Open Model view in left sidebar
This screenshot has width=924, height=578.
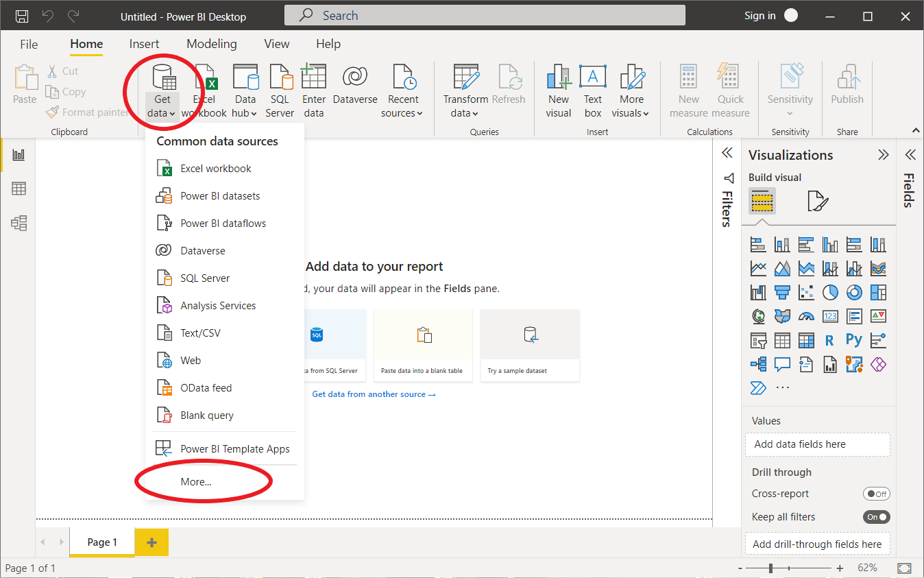(x=19, y=223)
